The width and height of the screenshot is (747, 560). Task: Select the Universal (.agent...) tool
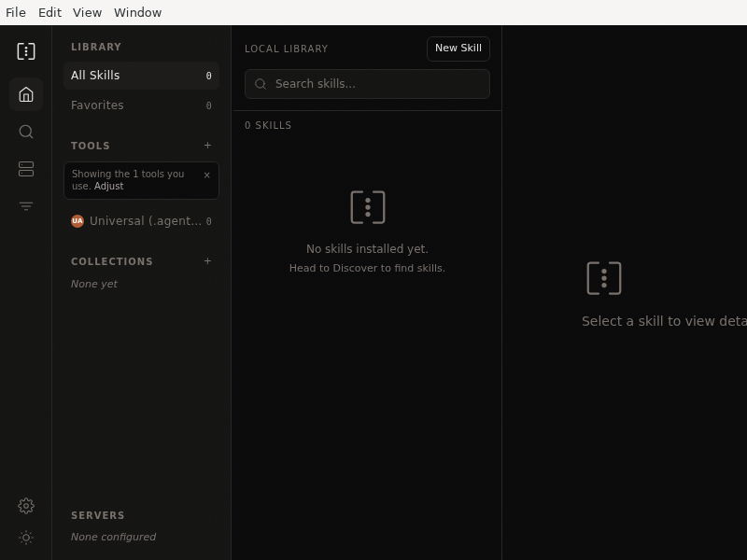(x=141, y=221)
